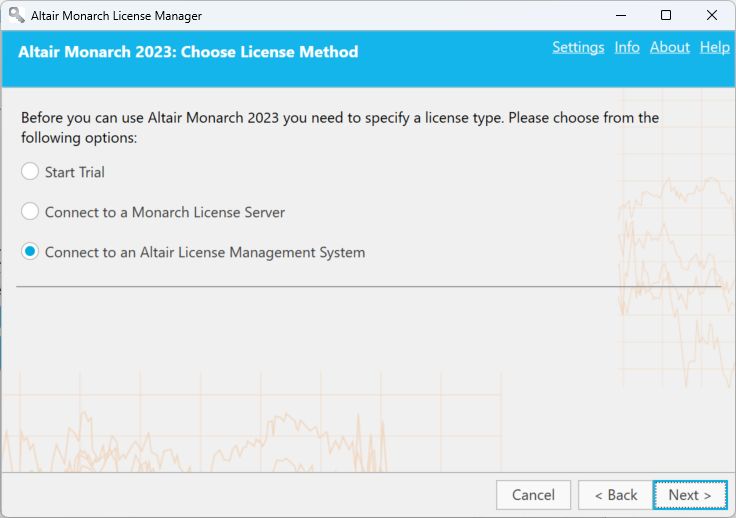Cancel the license setup

click(533, 495)
